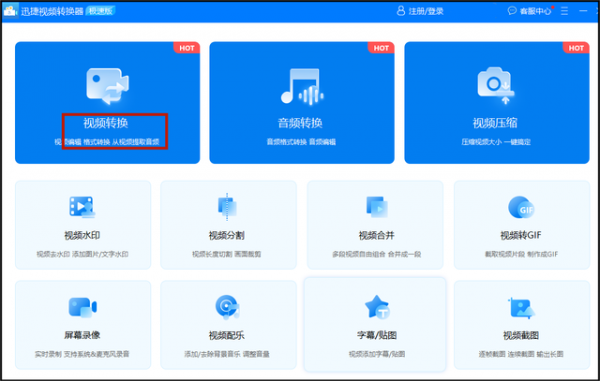Click the user avatar icon beside 注册/登录
Image resolution: width=600 pixels, height=381 pixels.
point(401,11)
